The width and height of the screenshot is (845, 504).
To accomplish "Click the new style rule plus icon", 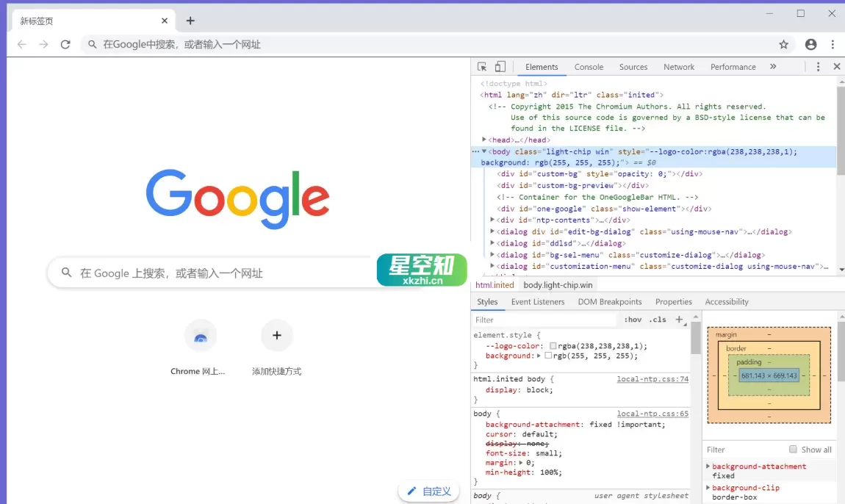I will pos(677,319).
